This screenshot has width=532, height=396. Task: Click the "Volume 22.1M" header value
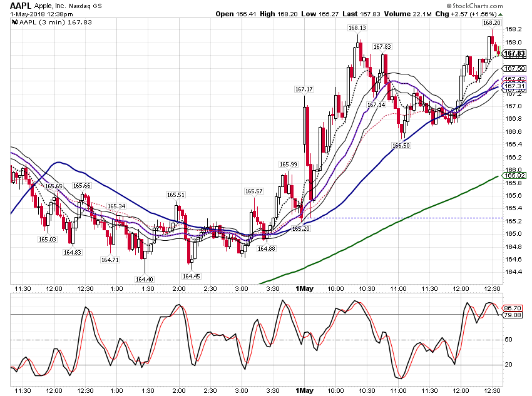click(408, 14)
